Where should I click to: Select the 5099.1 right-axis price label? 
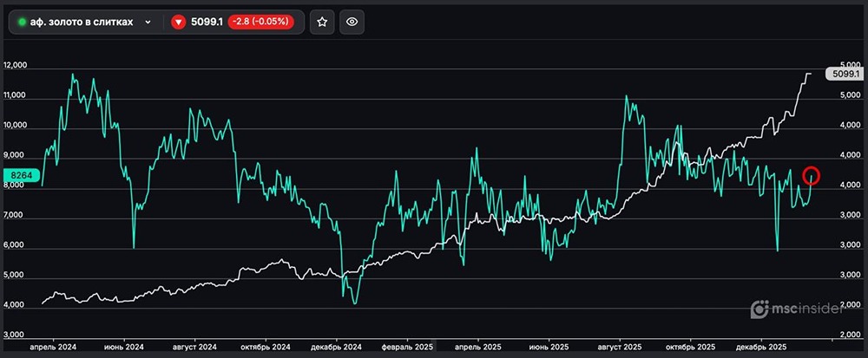845,75
